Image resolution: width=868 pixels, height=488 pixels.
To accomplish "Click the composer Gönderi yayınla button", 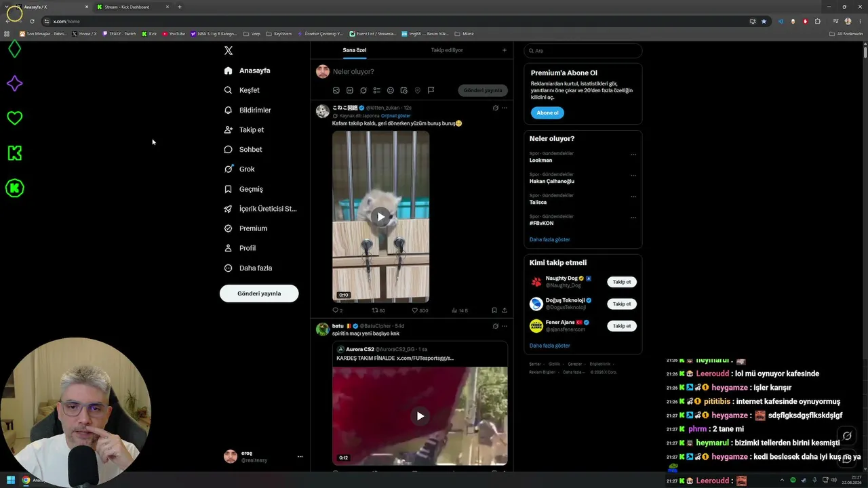I will click(x=483, y=90).
